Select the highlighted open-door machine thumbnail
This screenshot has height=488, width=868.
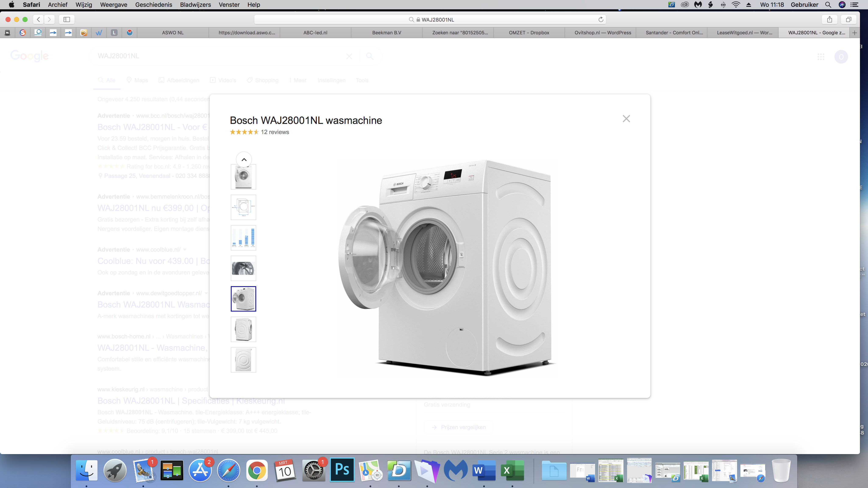[x=243, y=299]
